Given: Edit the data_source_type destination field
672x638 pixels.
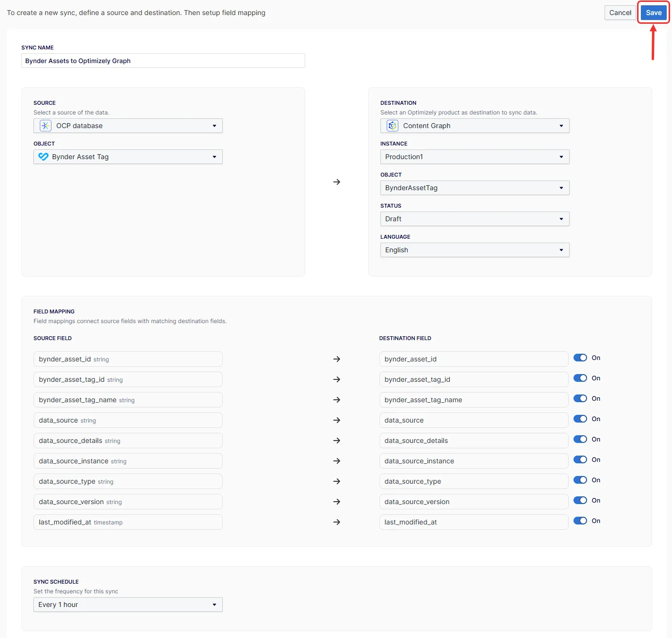Looking at the screenshot, I should click(474, 481).
